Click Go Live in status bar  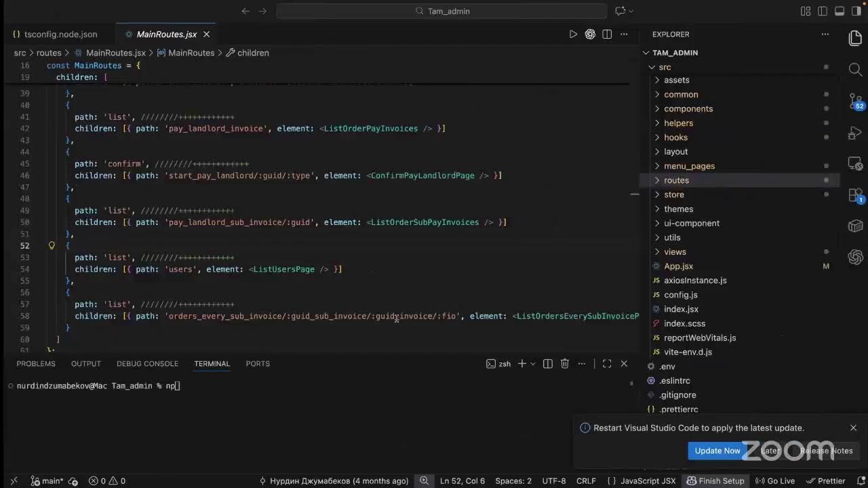pos(775,481)
